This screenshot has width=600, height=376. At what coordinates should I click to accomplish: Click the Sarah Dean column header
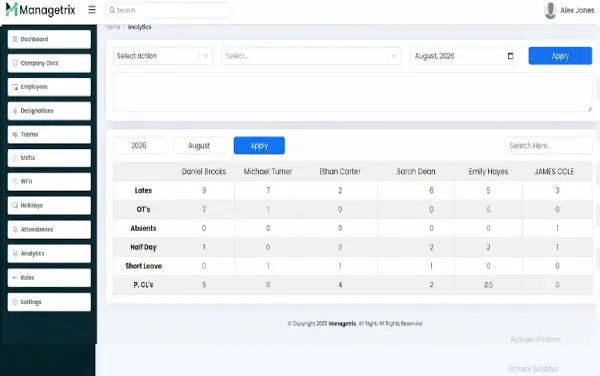tap(416, 171)
